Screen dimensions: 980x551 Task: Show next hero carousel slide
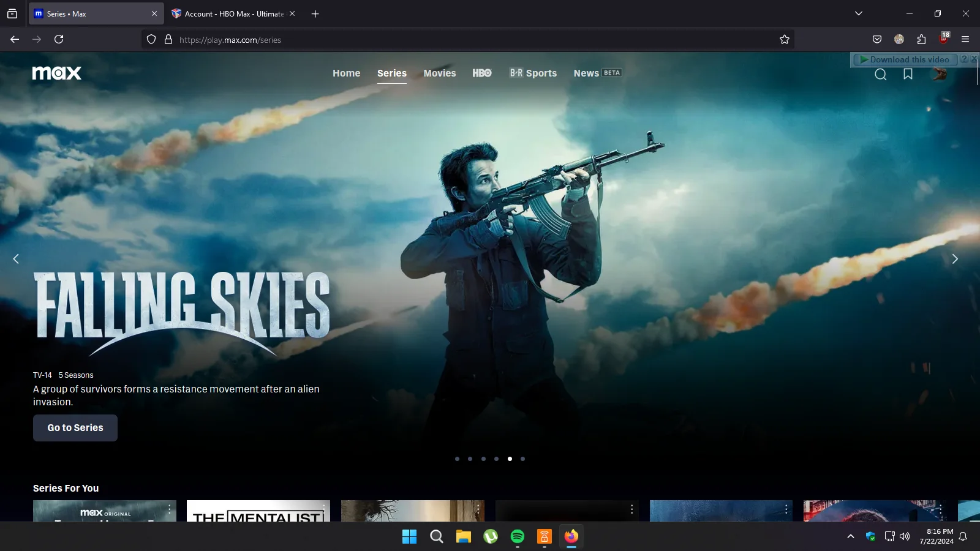(954, 259)
